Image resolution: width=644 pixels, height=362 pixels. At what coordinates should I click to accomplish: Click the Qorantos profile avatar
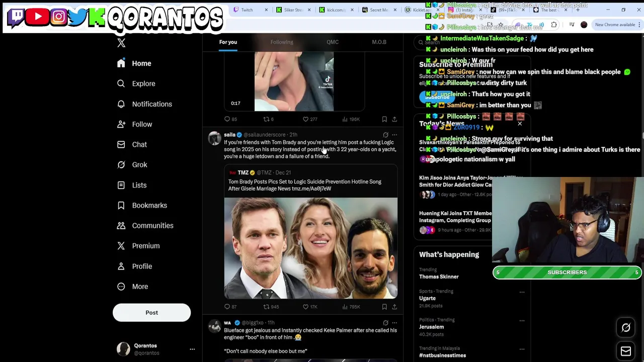click(123, 349)
